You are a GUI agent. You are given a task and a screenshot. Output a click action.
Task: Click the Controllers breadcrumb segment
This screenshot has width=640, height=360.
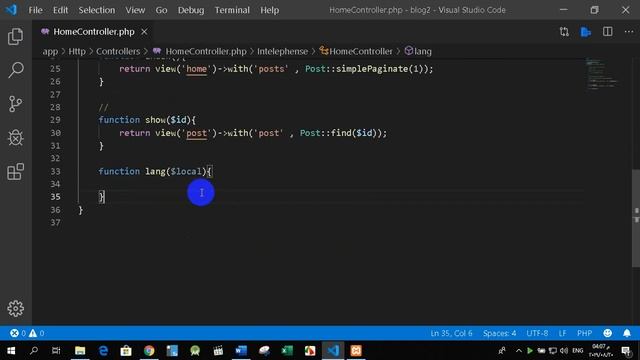coord(118,51)
